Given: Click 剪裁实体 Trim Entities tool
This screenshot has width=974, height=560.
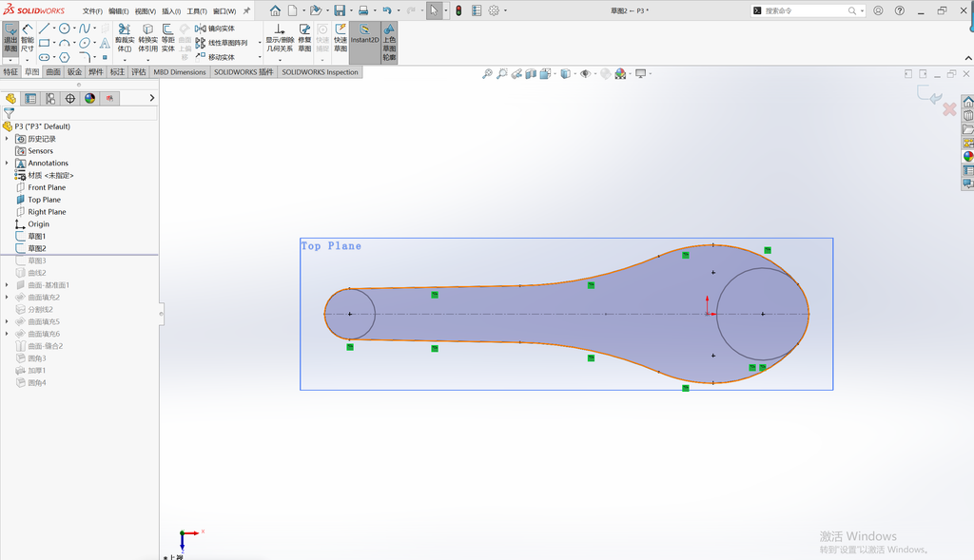Looking at the screenshot, I should pos(125,38).
